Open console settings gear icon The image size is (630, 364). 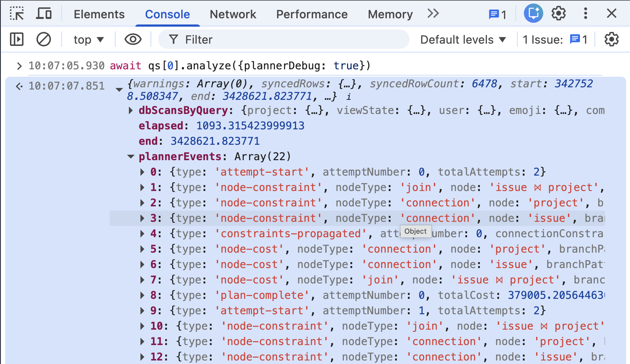pos(611,39)
